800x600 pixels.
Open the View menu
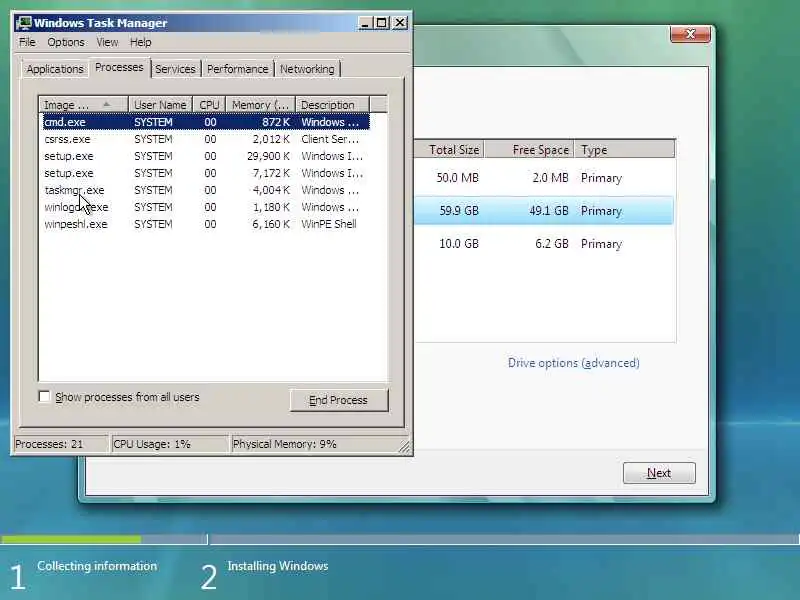(107, 42)
